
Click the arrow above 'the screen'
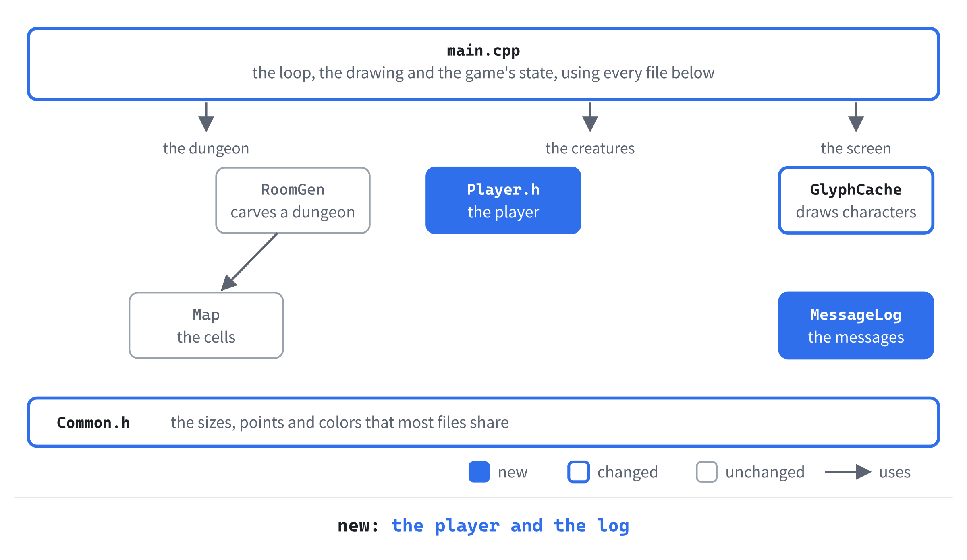(856, 117)
